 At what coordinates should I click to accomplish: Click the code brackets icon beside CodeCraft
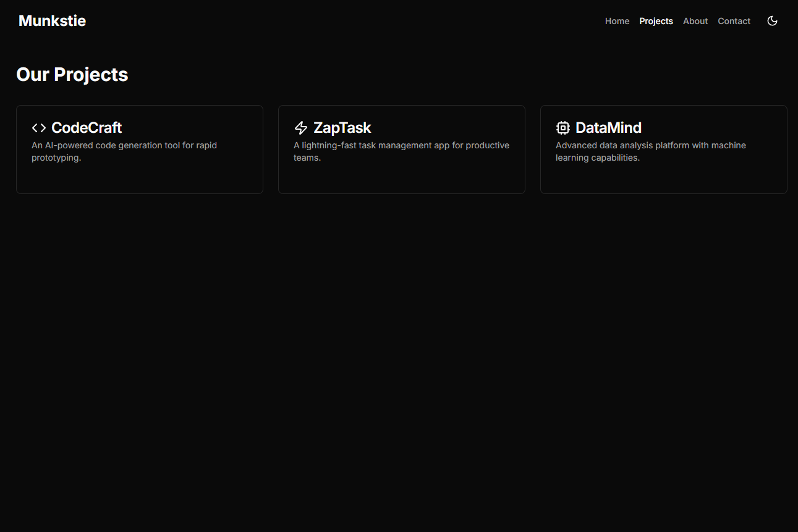pos(39,128)
